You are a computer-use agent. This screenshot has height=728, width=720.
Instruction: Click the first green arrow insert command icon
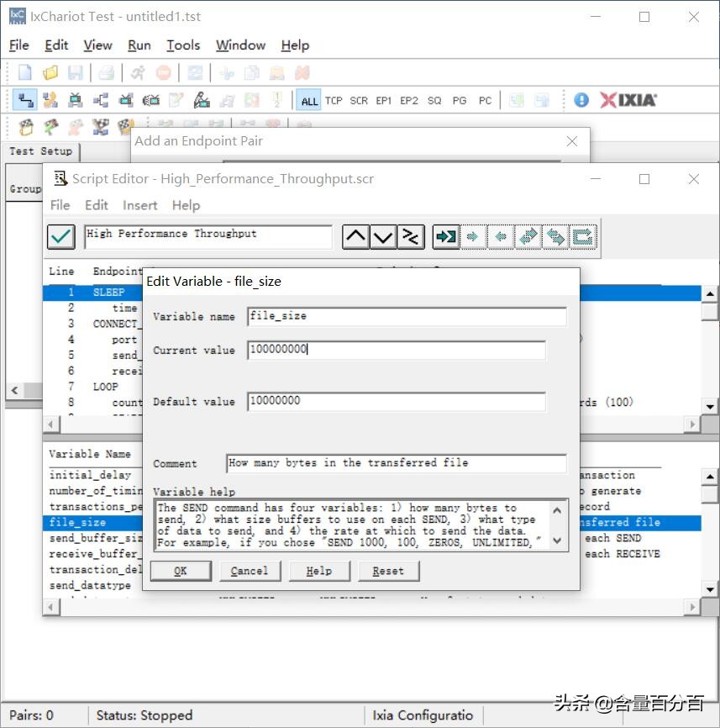point(445,237)
